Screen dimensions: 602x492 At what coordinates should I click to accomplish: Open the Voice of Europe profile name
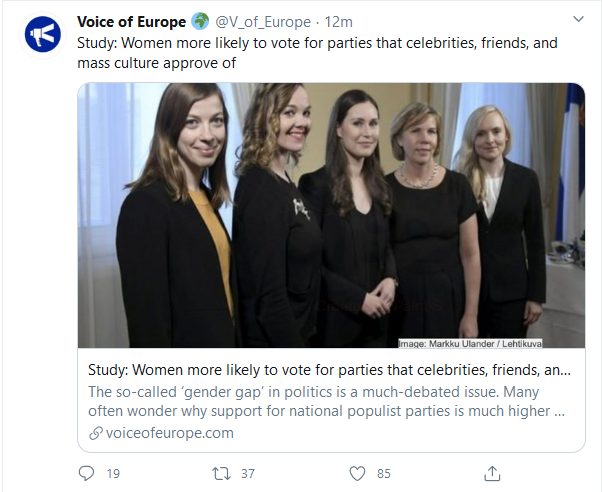pos(131,22)
